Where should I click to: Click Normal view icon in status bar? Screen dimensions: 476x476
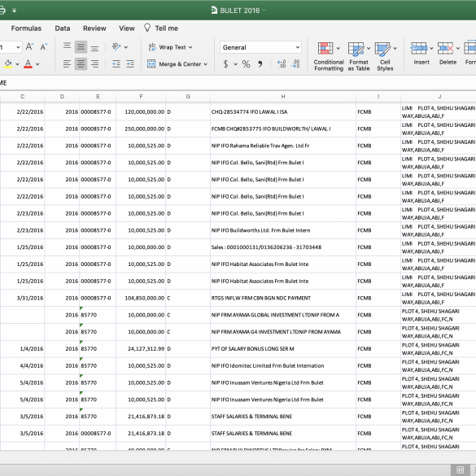click(461, 469)
